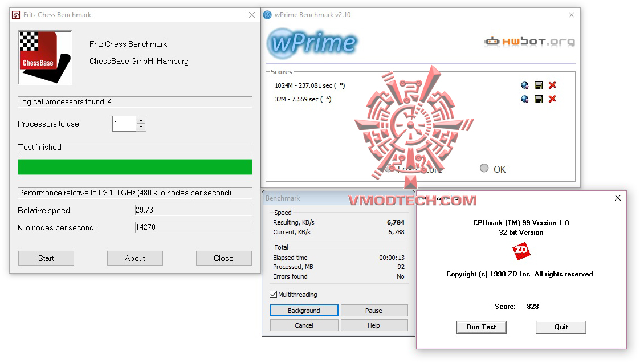Image resolution: width=644 pixels, height=363 pixels.
Task: Click the wPrime title bar icon
Action: (x=267, y=15)
